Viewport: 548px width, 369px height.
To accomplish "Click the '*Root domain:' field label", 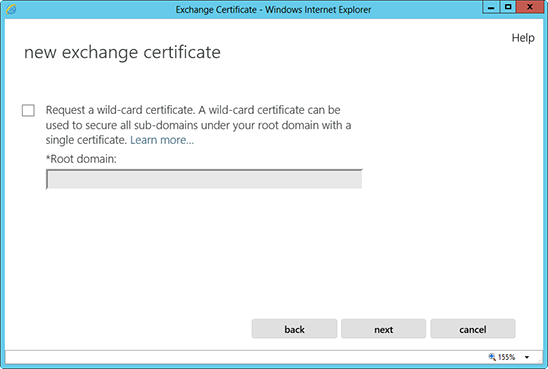I will click(81, 159).
